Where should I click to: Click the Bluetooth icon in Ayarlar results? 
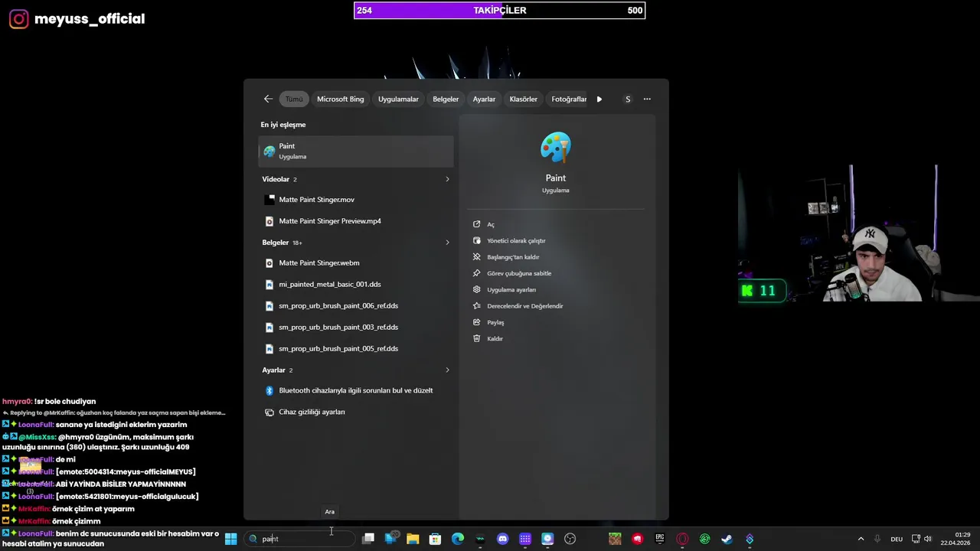point(269,390)
